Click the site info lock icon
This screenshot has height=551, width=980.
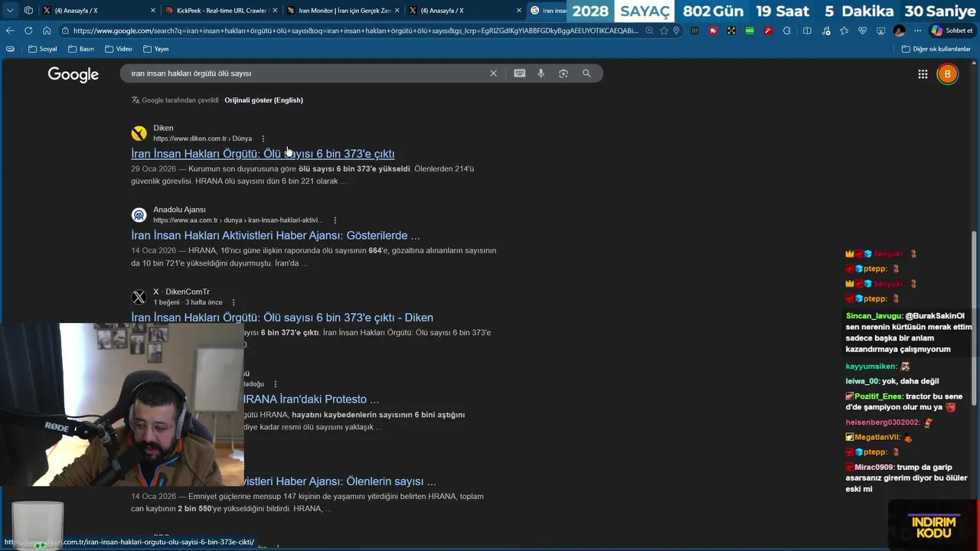pos(67,31)
